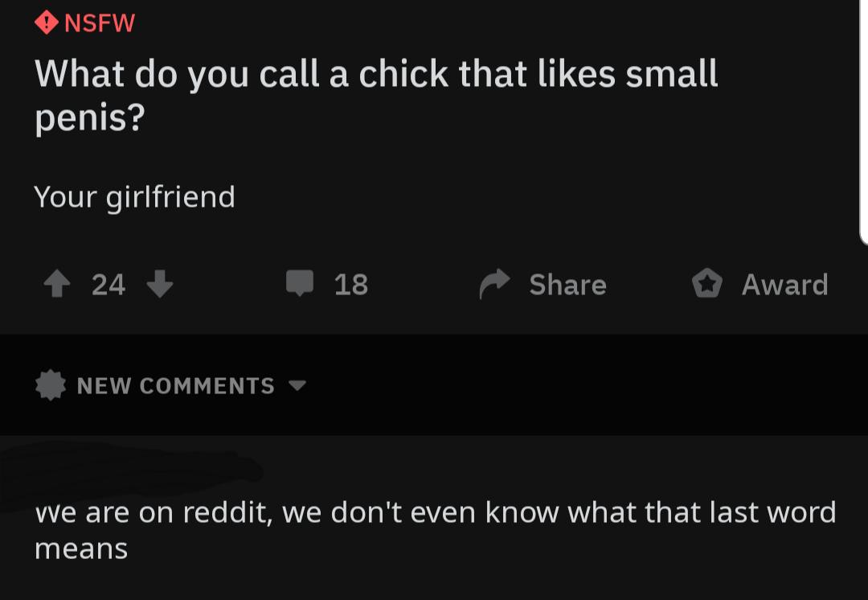Click the red NSFW warning icon
868x600 pixels.
[x=47, y=22]
